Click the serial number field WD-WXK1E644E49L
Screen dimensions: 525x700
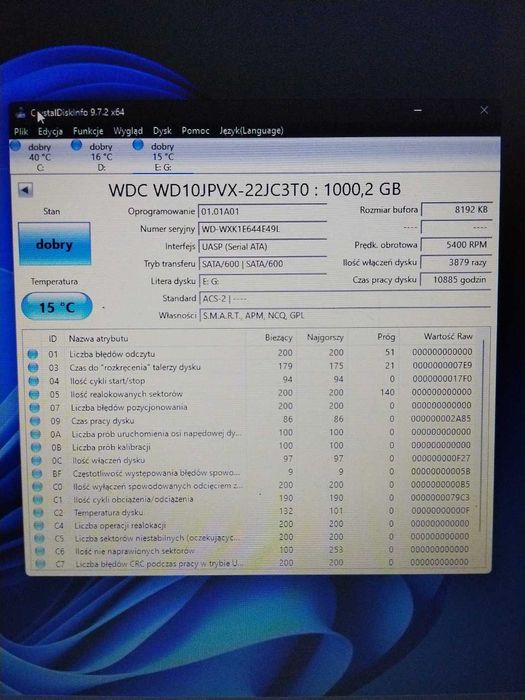(262, 229)
